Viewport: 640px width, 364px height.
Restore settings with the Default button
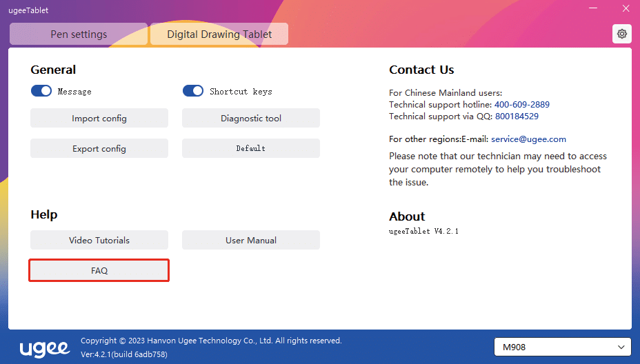point(251,148)
